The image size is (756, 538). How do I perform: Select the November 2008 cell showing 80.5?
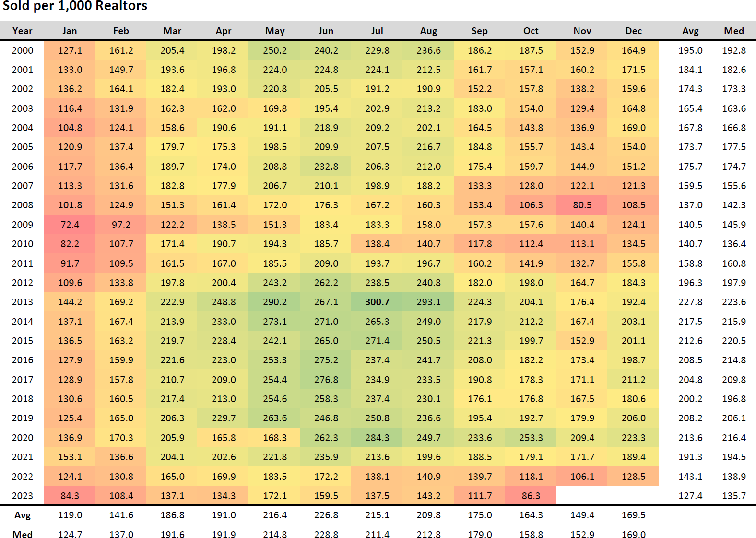[x=582, y=205]
